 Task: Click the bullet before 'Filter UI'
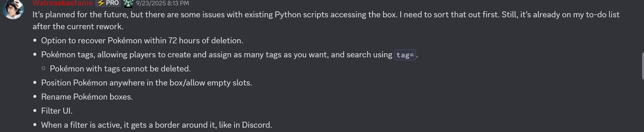35,111
